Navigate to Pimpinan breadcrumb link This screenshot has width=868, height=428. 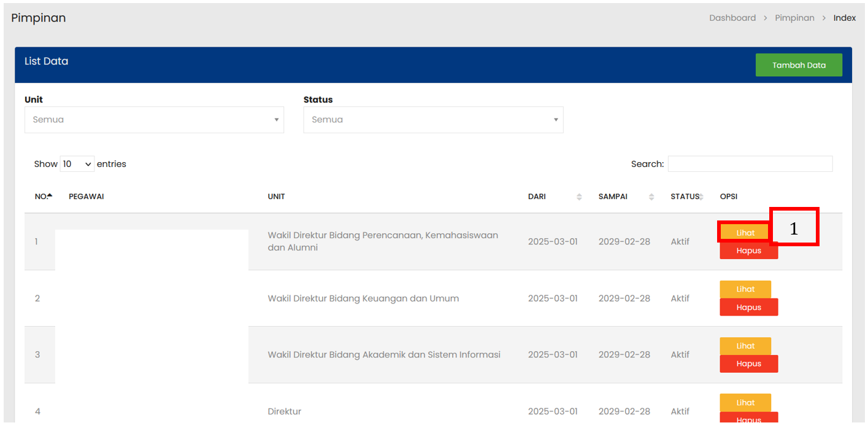(794, 18)
